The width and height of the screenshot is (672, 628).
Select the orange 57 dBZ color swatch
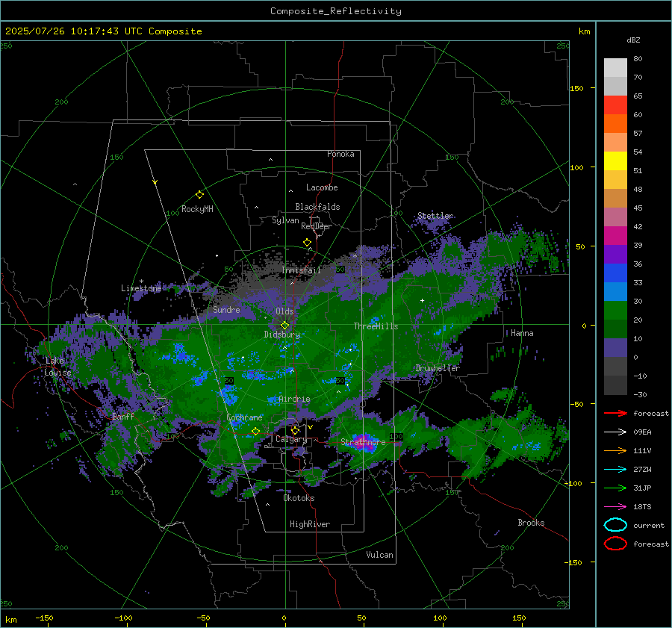tap(615, 123)
